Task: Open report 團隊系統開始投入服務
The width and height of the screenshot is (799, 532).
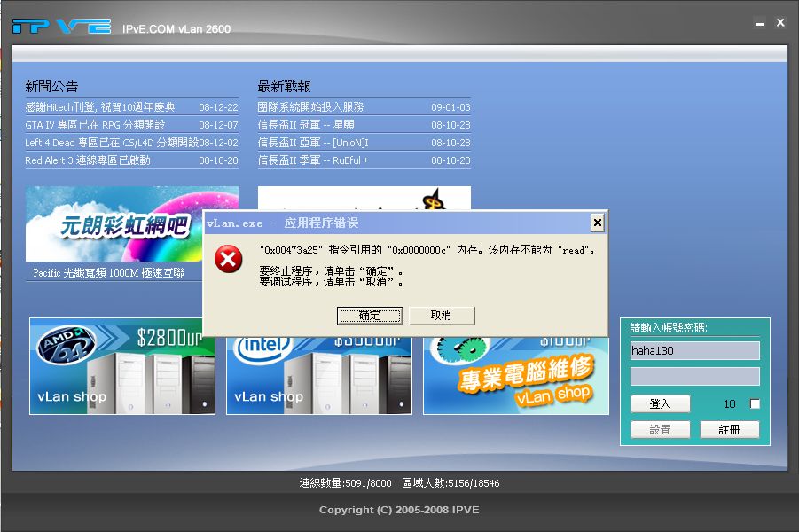Action: [x=310, y=107]
